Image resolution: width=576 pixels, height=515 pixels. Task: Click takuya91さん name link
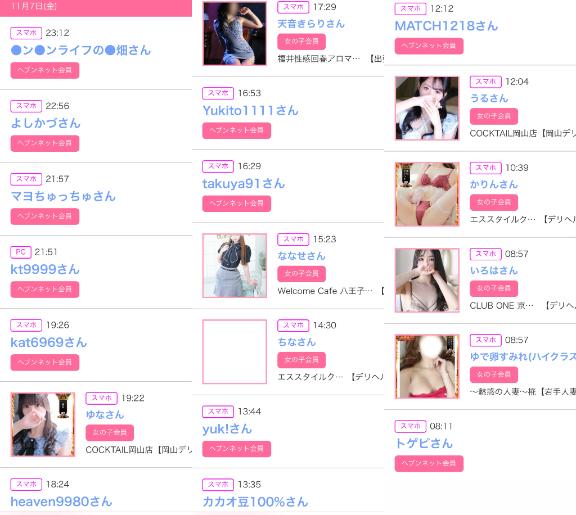click(x=244, y=183)
